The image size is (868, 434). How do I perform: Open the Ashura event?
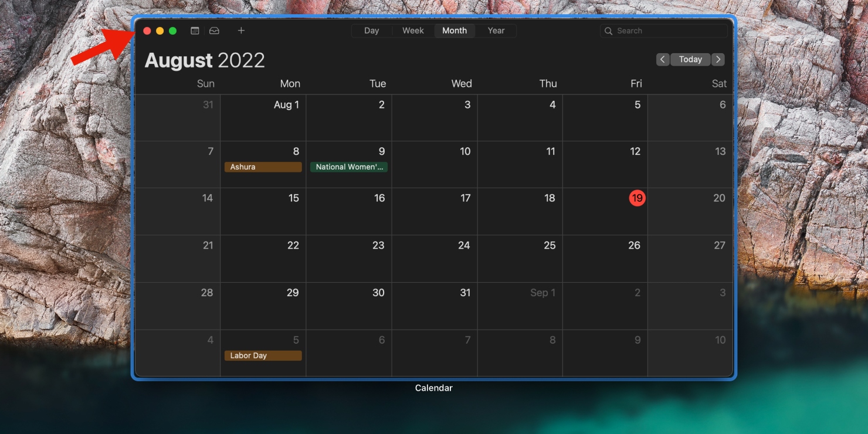[x=263, y=167]
